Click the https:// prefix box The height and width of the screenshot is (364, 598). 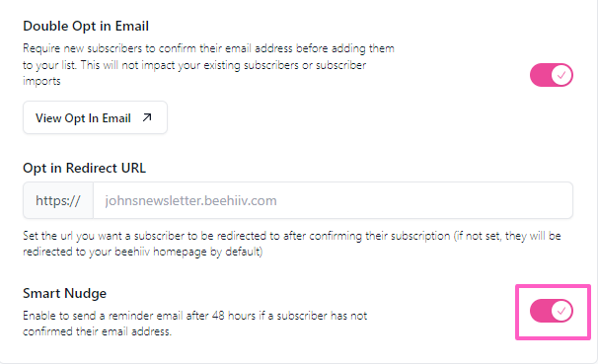[58, 200]
